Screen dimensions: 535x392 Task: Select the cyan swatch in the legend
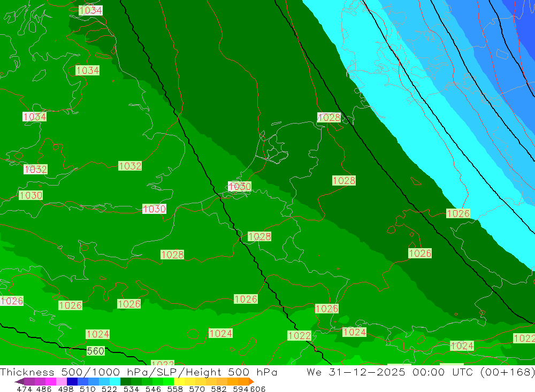pyautogui.click(x=115, y=382)
